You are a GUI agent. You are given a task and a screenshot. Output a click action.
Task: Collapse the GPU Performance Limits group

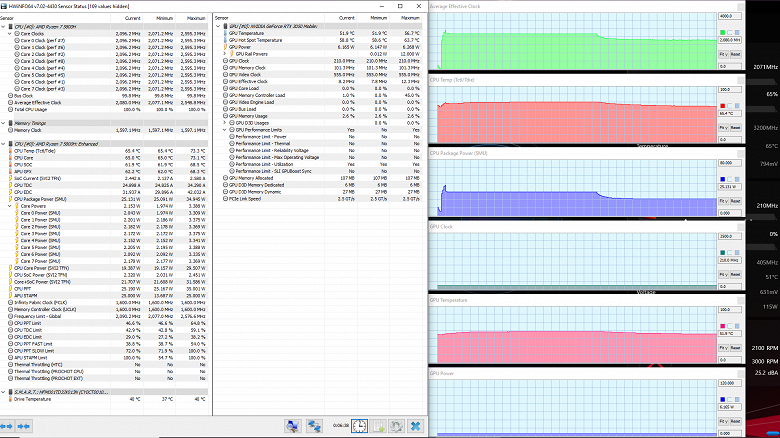pyautogui.click(x=224, y=130)
